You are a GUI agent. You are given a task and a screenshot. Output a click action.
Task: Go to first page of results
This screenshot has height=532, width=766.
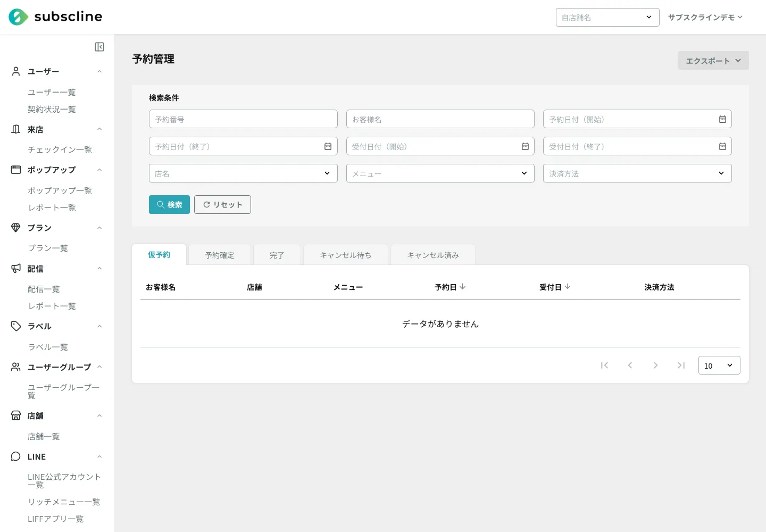(604, 365)
